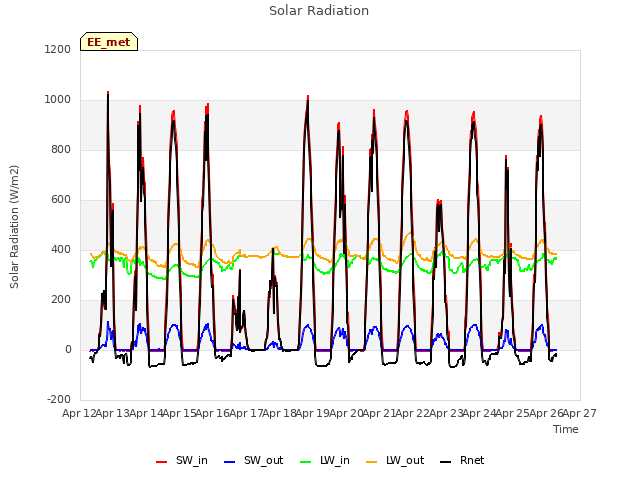640x480 pixels.
Task: Click the low peak near Apr 17
Action: [240, 270]
